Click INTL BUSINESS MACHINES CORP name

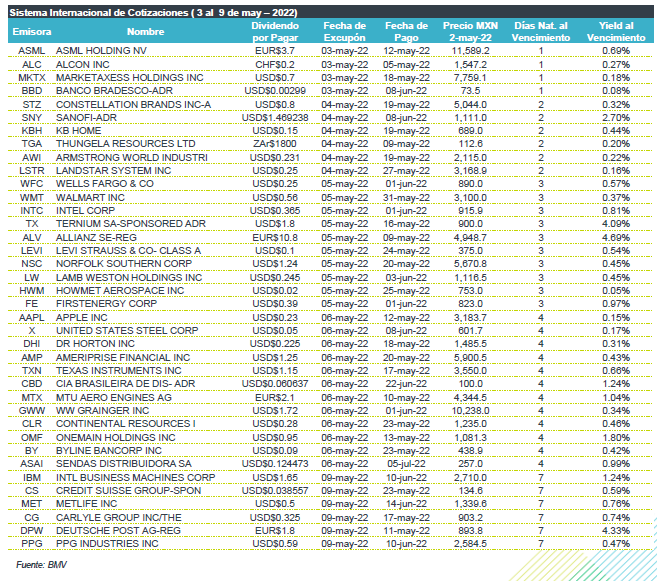coord(135,478)
